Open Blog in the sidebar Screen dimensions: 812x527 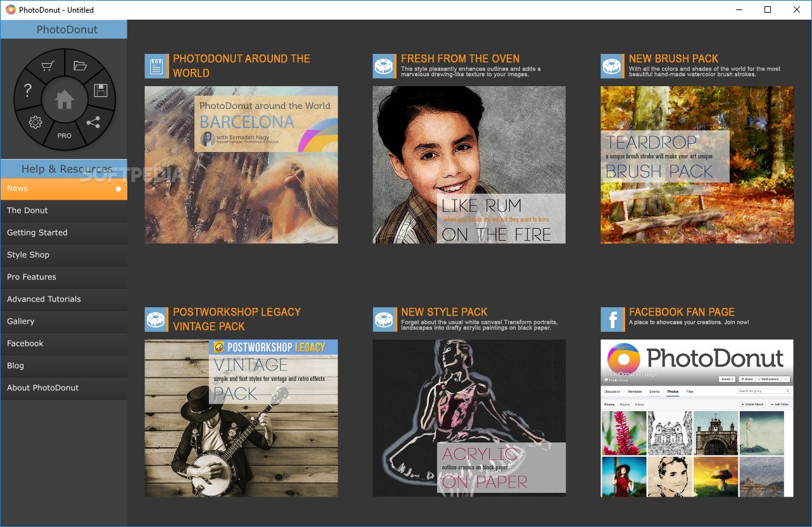coord(64,366)
